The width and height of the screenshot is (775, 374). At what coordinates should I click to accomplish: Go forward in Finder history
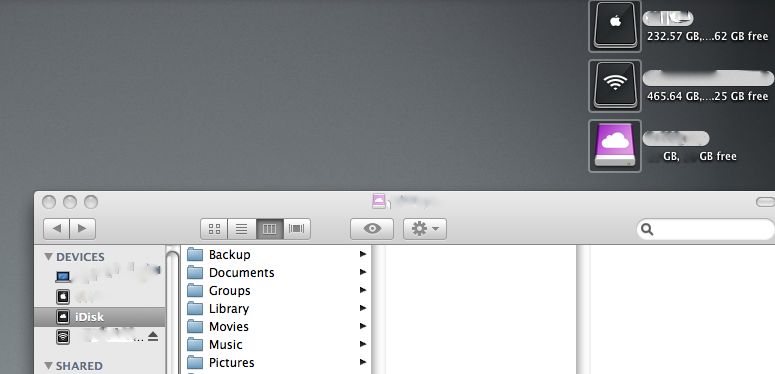coord(83,229)
